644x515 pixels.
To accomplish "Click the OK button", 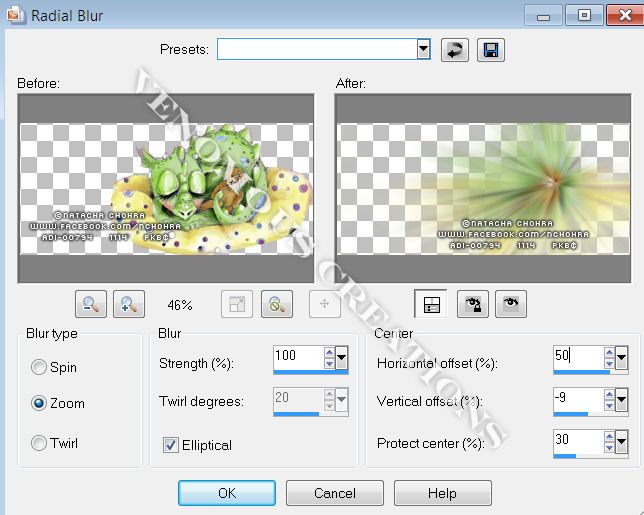I will click(227, 493).
